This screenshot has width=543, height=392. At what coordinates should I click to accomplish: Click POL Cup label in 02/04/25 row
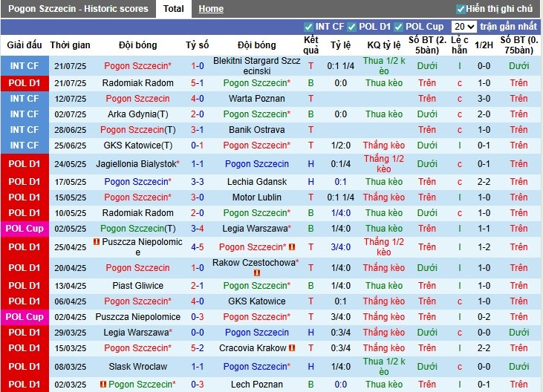[x=25, y=316]
